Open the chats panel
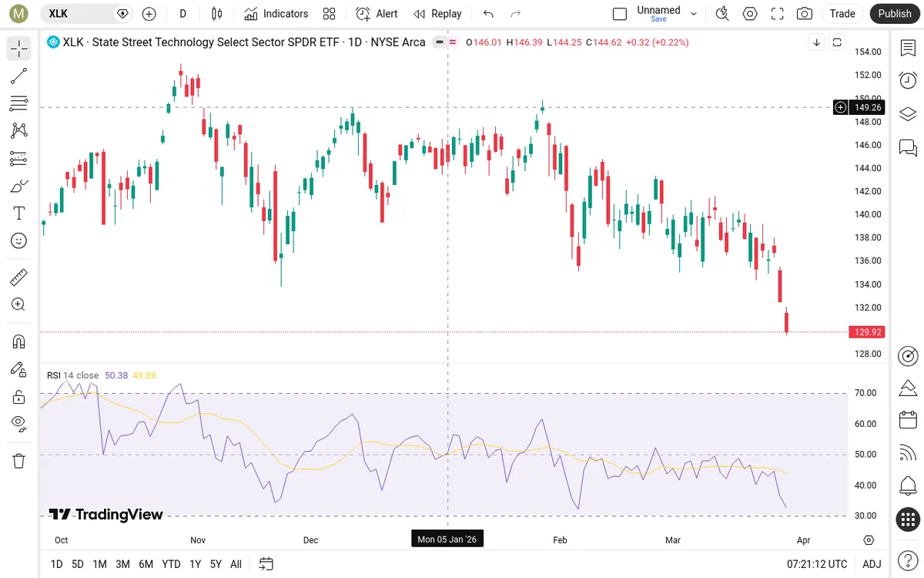 tap(909, 146)
